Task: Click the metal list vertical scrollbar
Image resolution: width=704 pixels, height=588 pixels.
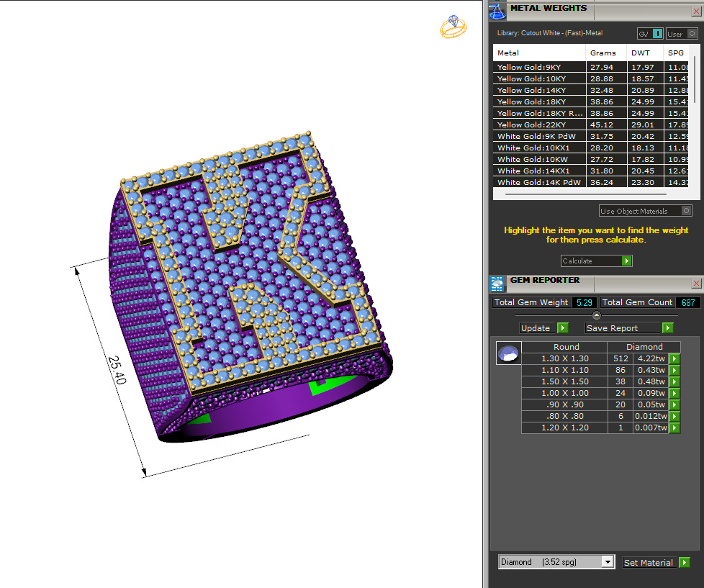Action: pos(695,81)
